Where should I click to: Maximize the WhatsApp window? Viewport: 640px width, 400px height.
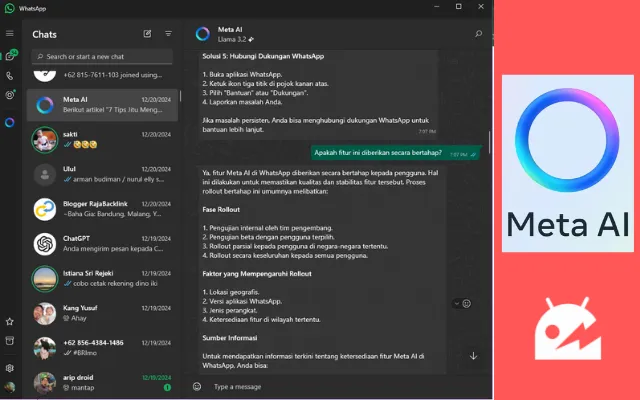tap(459, 7)
